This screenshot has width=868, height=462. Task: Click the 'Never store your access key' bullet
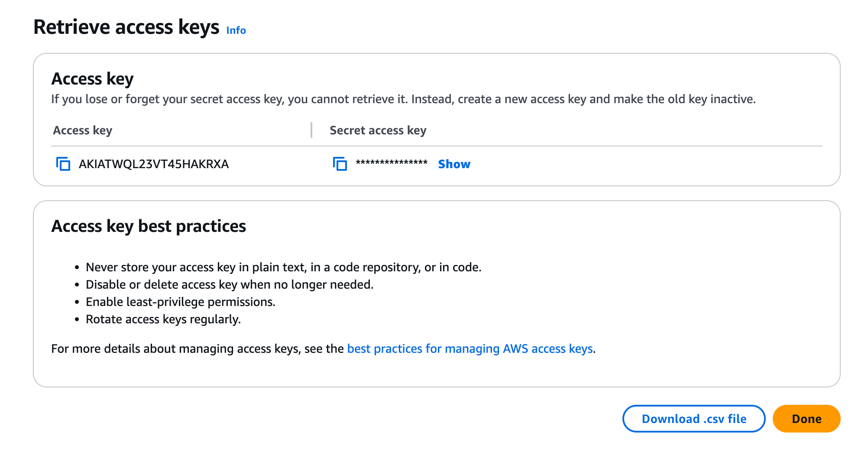283,267
